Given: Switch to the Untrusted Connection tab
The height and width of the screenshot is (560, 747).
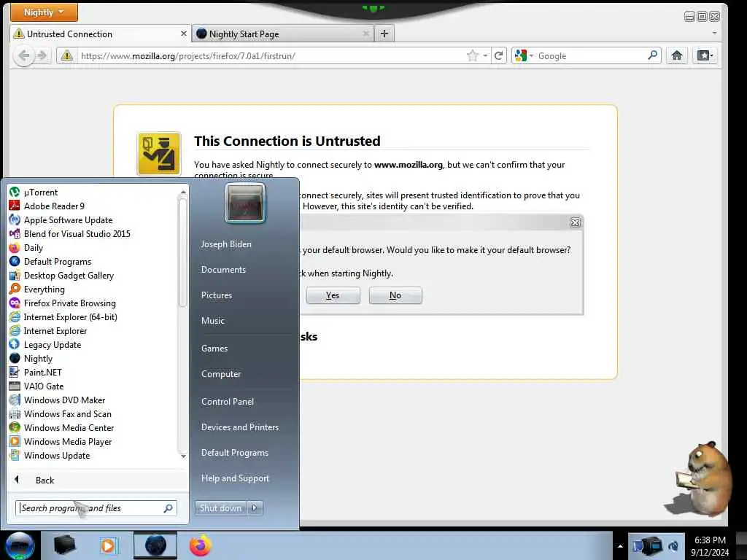Looking at the screenshot, I should coord(100,34).
